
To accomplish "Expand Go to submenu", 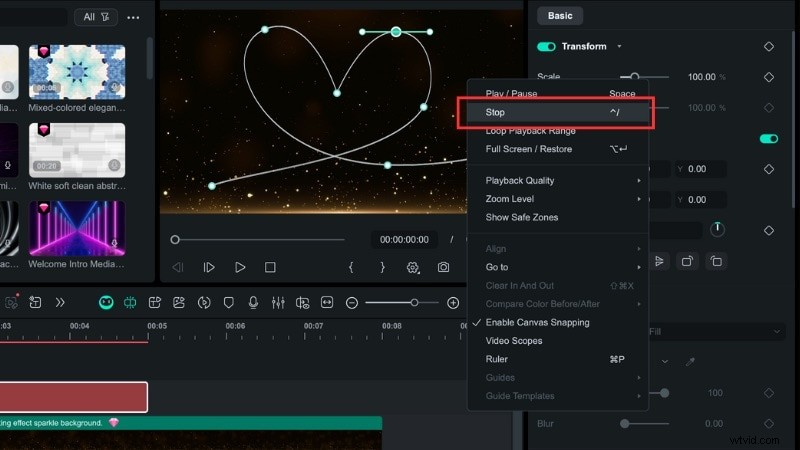I will (557, 267).
